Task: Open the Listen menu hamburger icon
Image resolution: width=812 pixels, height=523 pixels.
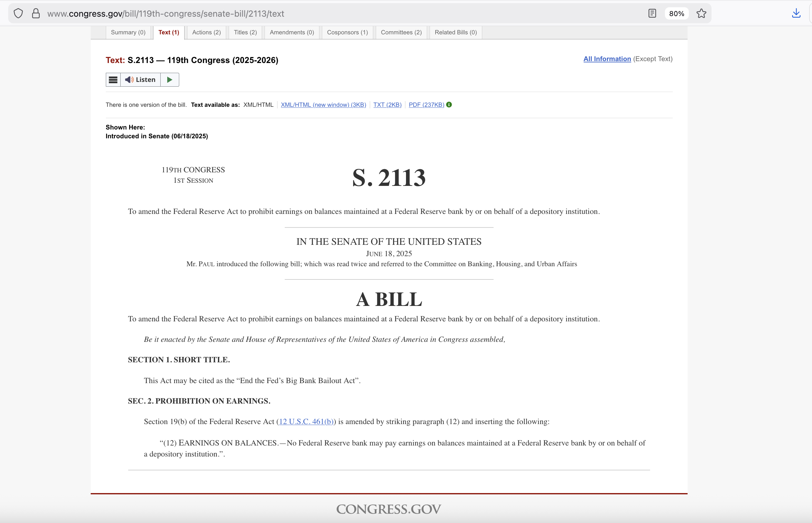Action: point(113,80)
